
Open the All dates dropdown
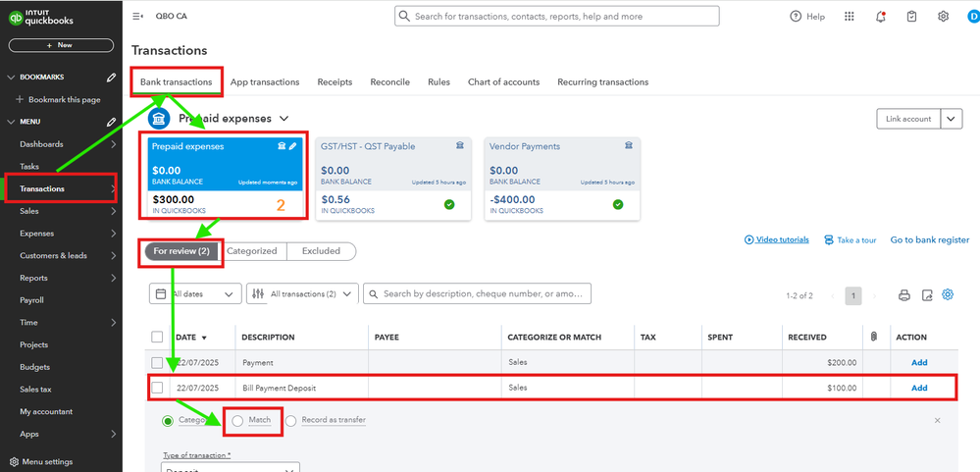click(195, 293)
